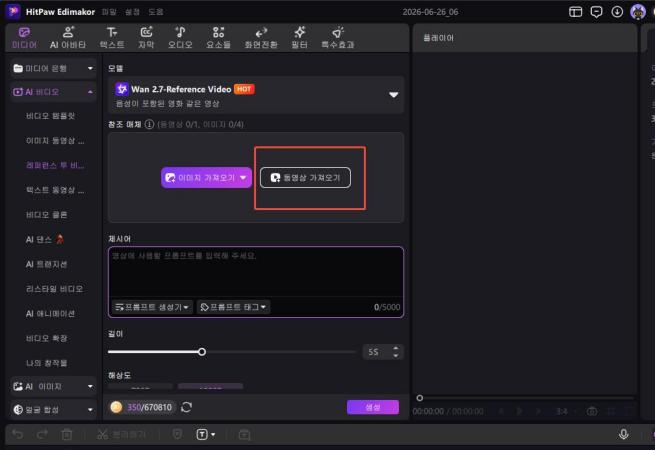655x450 pixels.
Task: Increase the 5S duration stepper
Action: coord(396,348)
